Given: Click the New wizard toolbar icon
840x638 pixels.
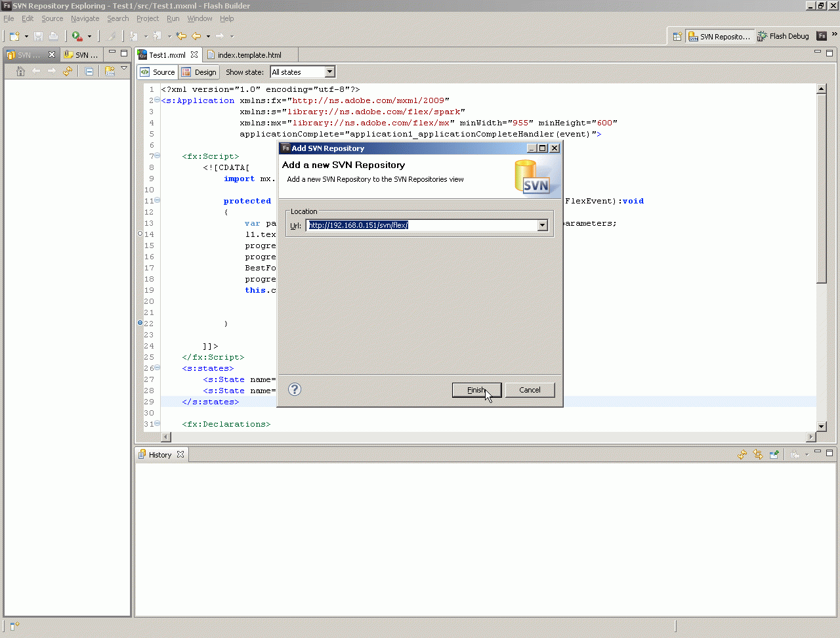Looking at the screenshot, I should click(x=14, y=36).
